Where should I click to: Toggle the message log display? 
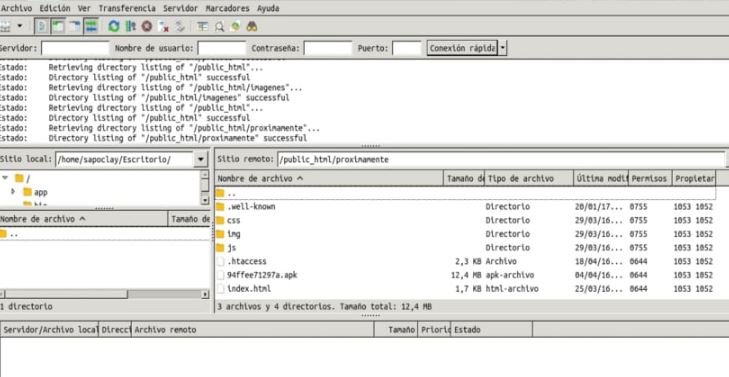[42, 26]
